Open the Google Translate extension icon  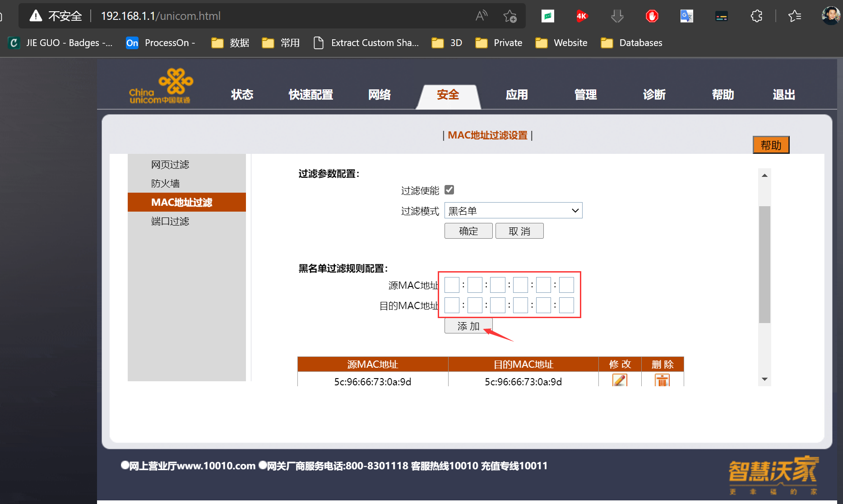(686, 16)
